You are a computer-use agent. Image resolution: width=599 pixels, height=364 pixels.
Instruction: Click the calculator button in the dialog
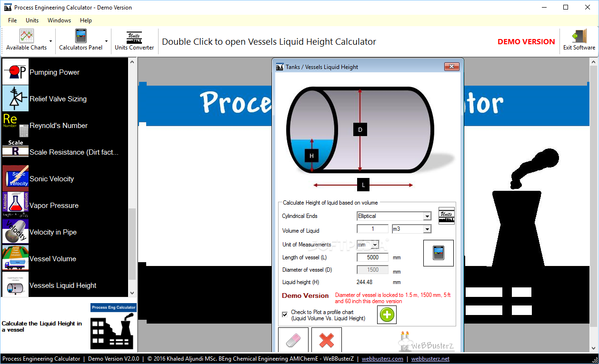439,253
